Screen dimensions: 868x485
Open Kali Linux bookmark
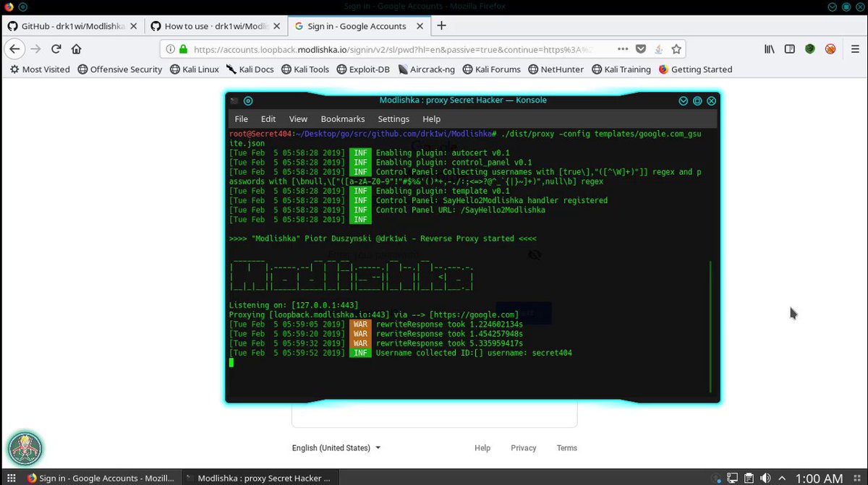click(x=195, y=69)
